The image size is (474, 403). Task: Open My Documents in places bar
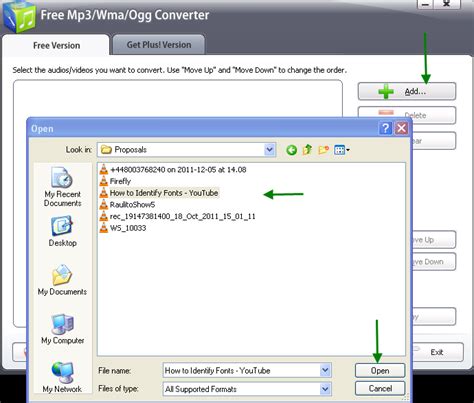[62, 280]
